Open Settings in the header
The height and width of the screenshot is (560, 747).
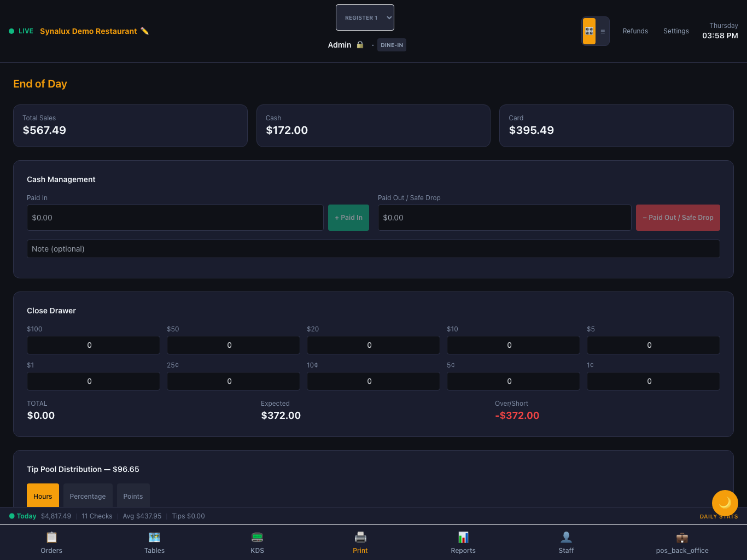(676, 31)
